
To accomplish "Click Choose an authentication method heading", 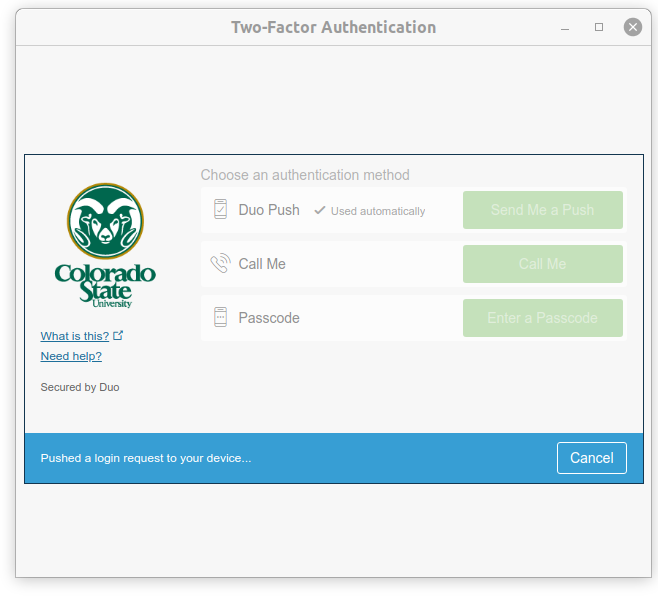I will [x=305, y=175].
